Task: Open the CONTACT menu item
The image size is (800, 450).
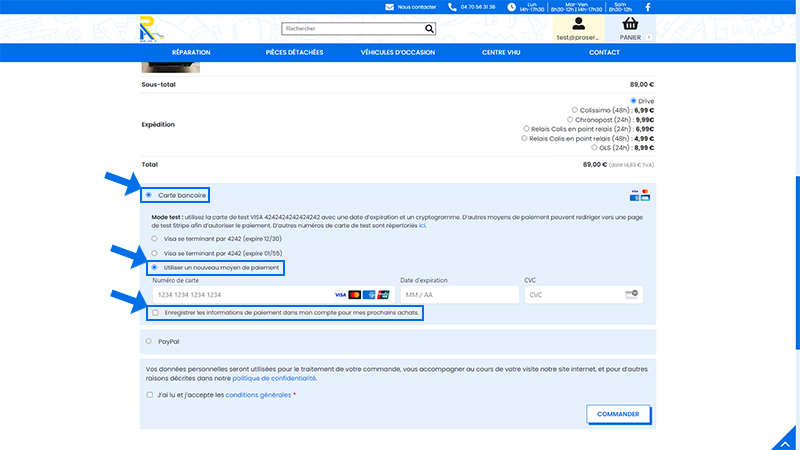Action: [605, 53]
